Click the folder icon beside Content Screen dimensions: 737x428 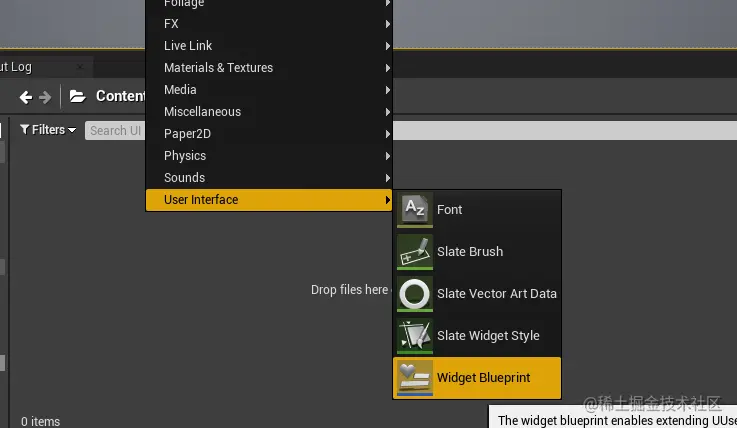[x=78, y=97]
